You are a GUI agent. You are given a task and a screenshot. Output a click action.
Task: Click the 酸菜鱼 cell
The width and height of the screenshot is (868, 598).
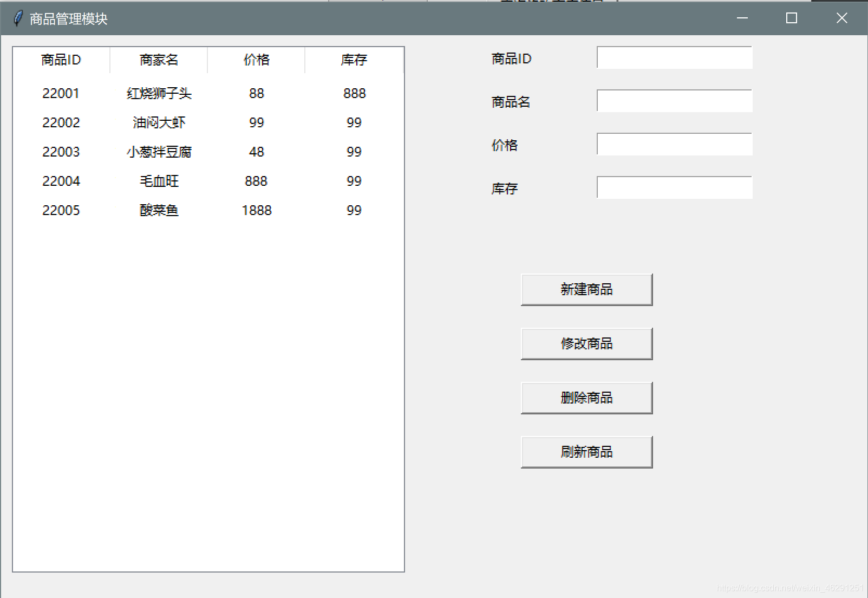159,210
